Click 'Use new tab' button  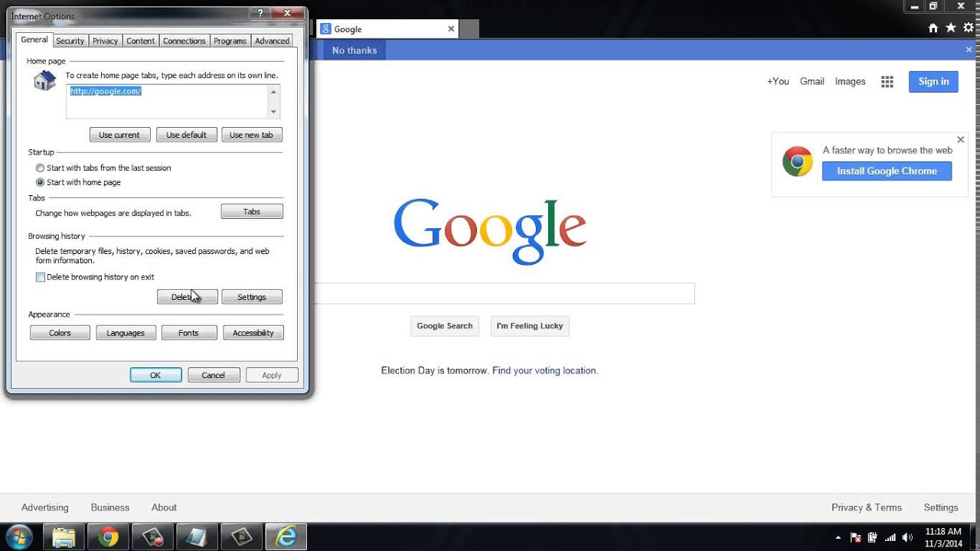tap(252, 135)
